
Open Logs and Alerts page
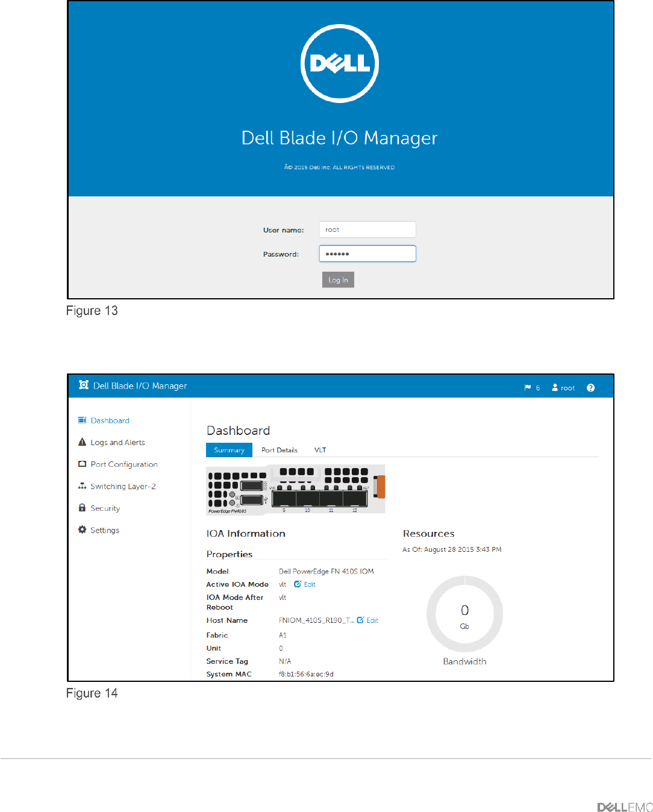pos(118,442)
